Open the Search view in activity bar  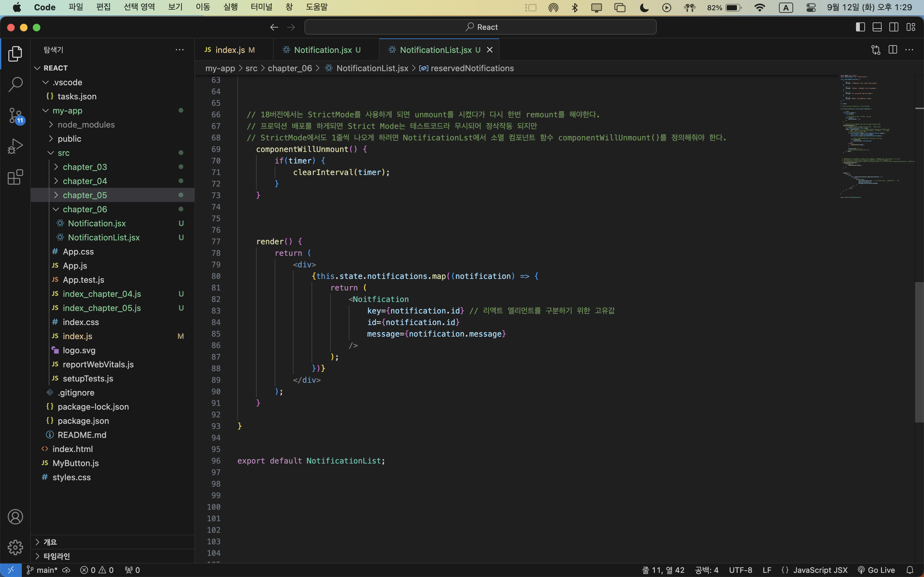pos(15,84)
